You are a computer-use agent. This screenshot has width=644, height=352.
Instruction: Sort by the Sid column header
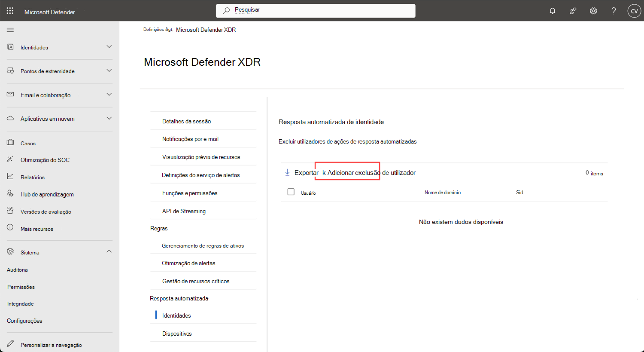[x=519, y=193]
